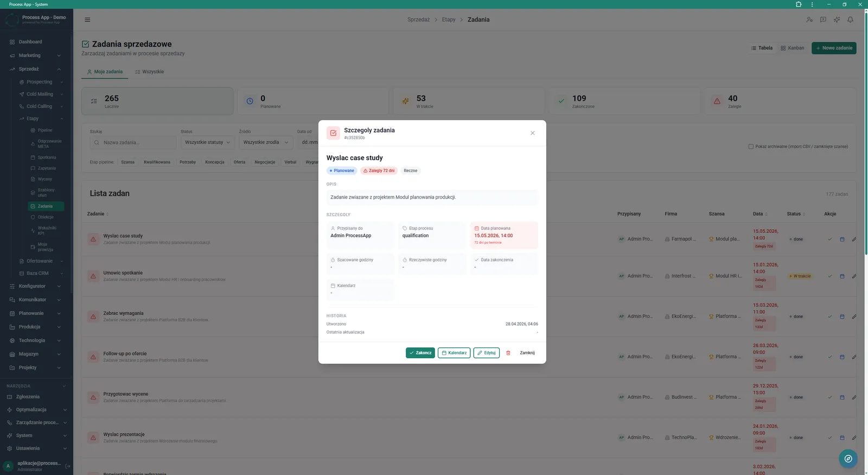The width and height of the screenshot is (868, 475).
Task: Open calendar icon for Umowic spotkanie row
Action: (842, 276)
